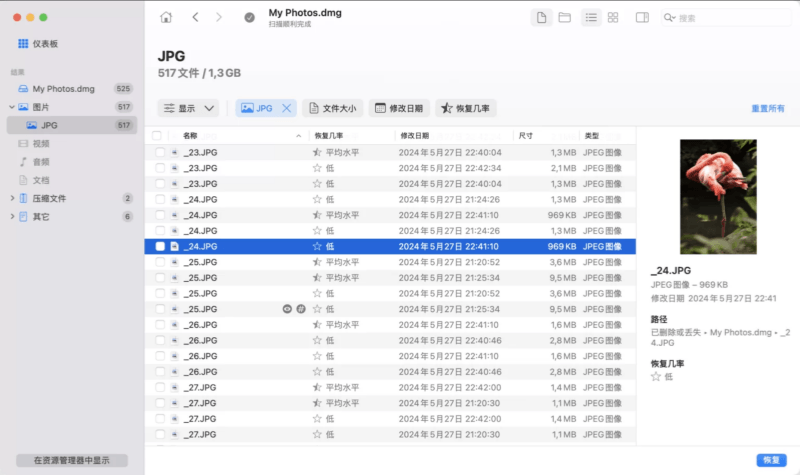800x475 pixels.
Task: Check _24.JPG 平均水平 at 22:41:10
Action: [x=160, y=215]
